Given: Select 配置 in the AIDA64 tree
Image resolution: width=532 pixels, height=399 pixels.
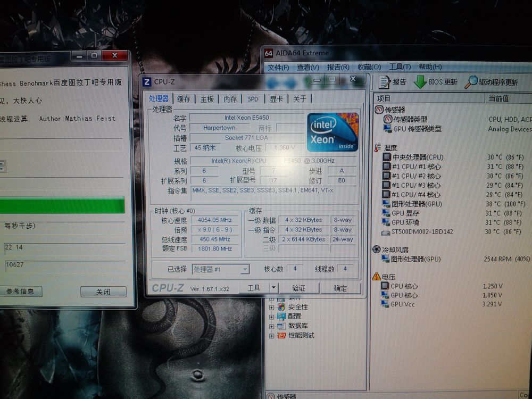Looking at the screenshot, I should click(x=295, y=316).
